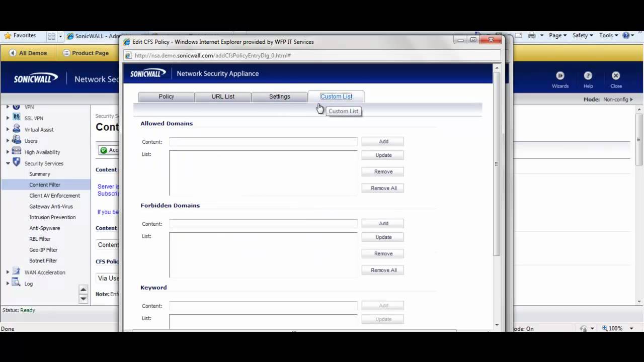
Task: Expand the High Availability tree node
Action: 8,152
